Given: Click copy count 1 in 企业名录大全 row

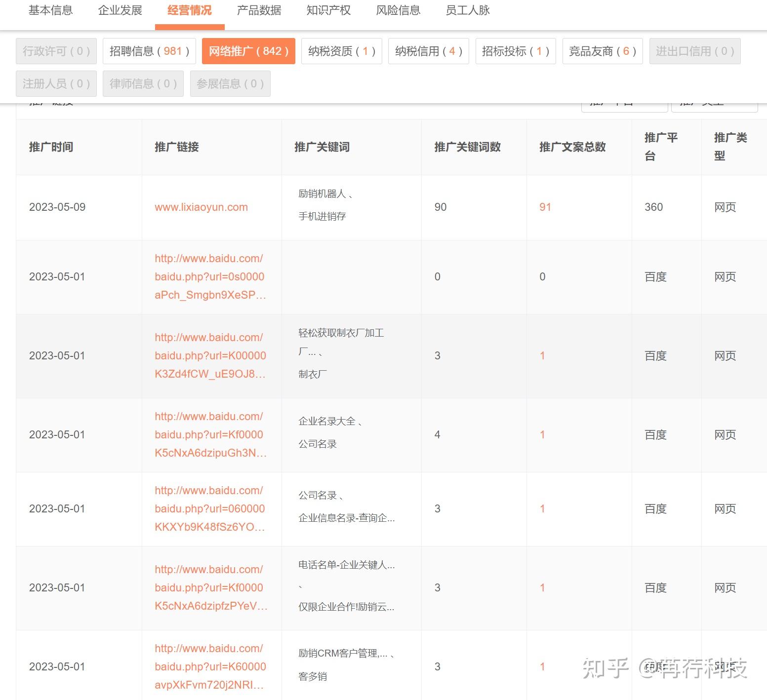Looking at the screenshot, I should point(542,434).
